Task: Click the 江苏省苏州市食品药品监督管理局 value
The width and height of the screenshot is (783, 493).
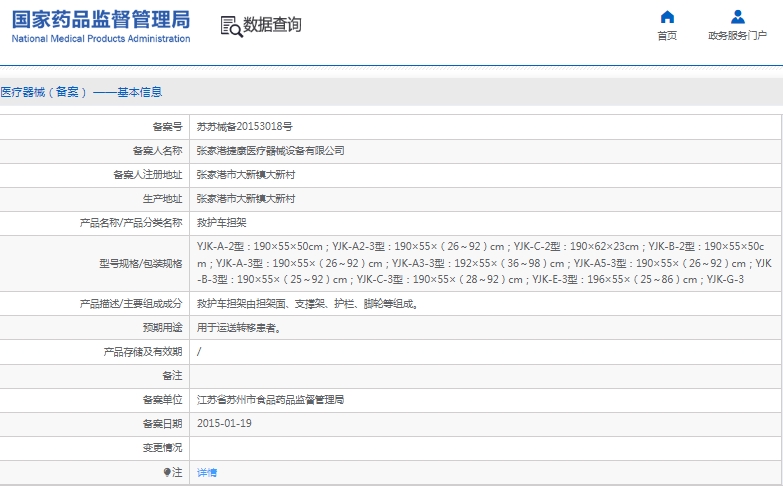Action: pyautogui.click(x=271, y=400)
